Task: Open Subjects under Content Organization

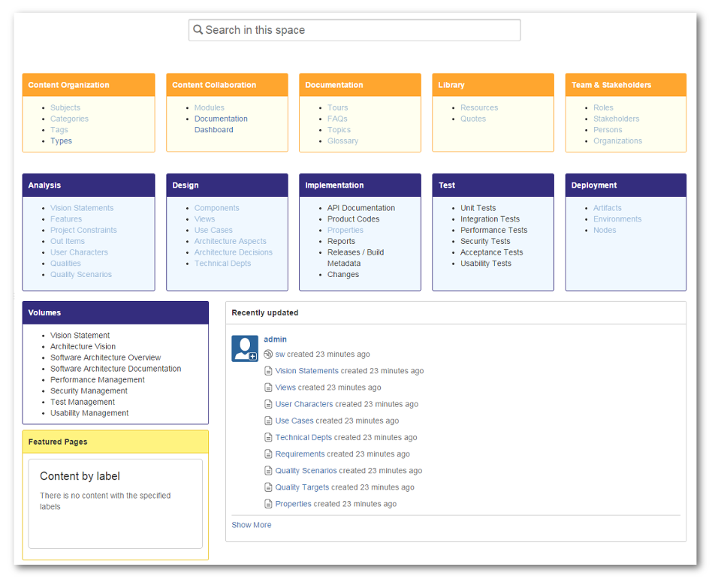Action: [65, 107]
